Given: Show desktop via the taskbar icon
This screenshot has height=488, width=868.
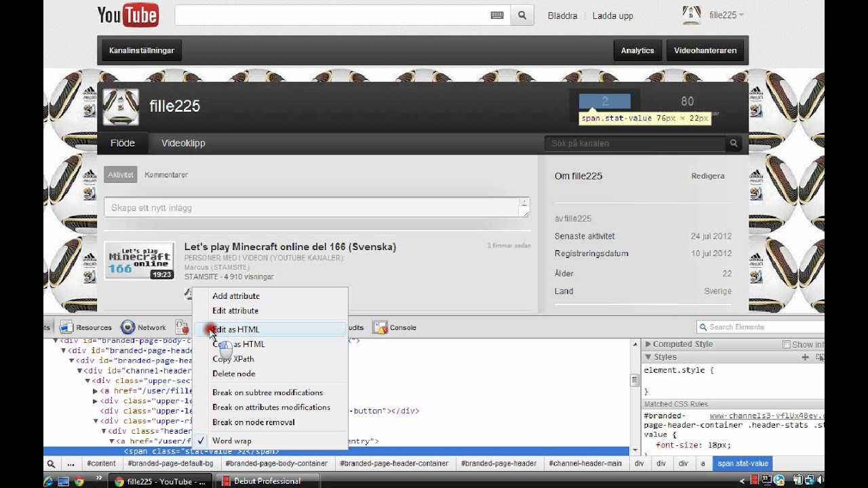Looking at the screenshot, I should pos(63,481).
